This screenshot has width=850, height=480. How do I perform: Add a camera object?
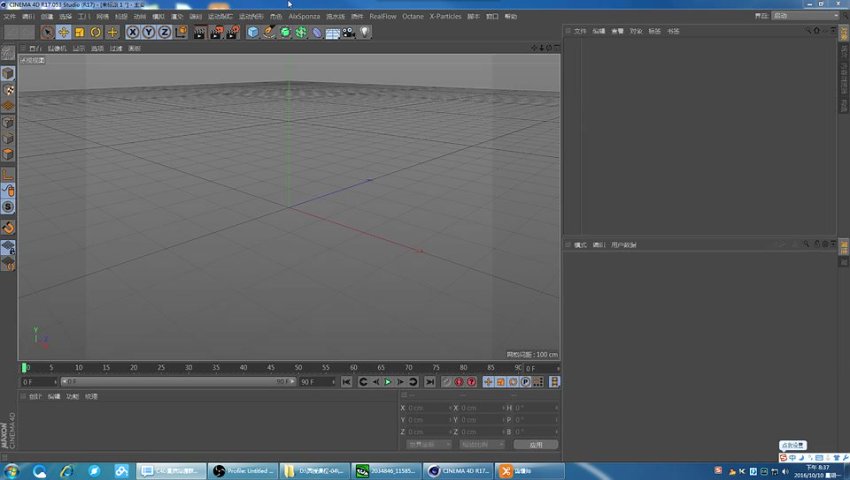pos(349,33)
